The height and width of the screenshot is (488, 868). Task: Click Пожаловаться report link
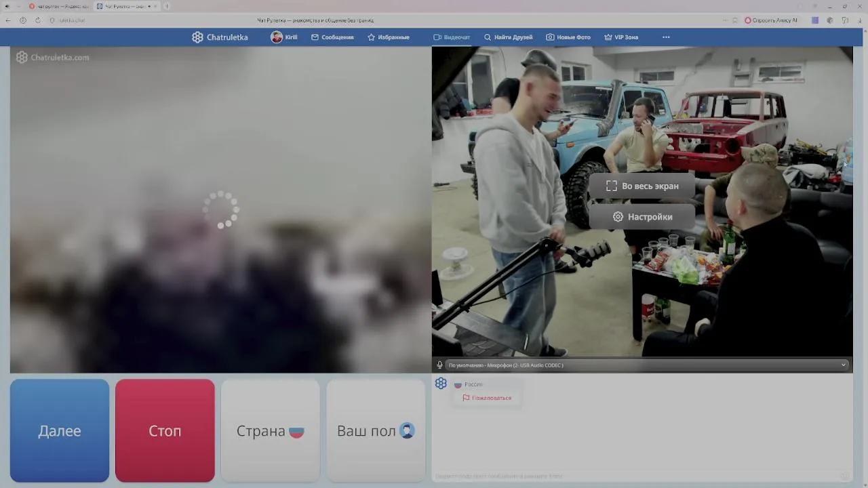click(x=487, y=398)
